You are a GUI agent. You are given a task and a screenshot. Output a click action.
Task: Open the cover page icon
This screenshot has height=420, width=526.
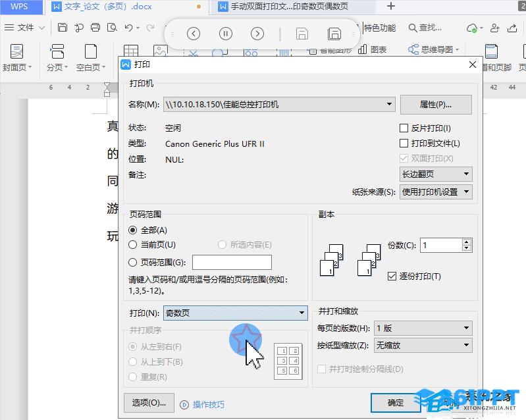point(16,51)
